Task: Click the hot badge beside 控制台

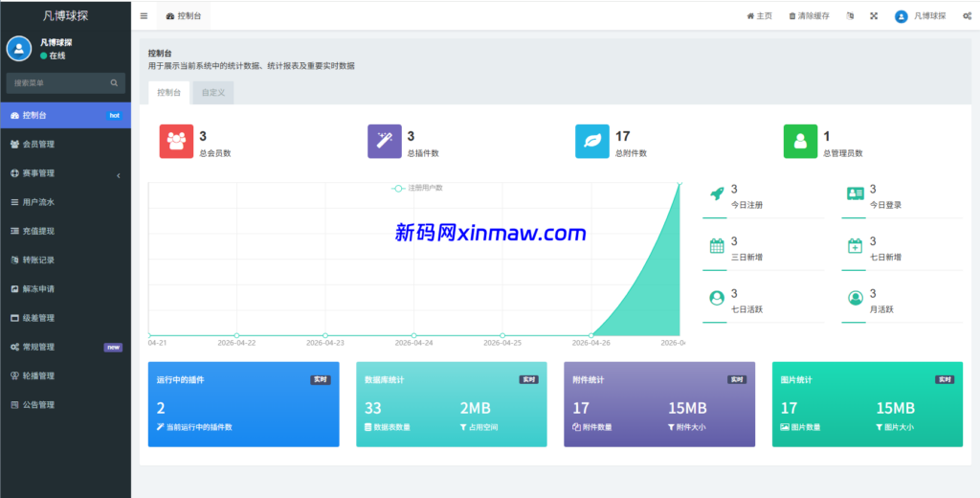Action: [x=115, y=115]
